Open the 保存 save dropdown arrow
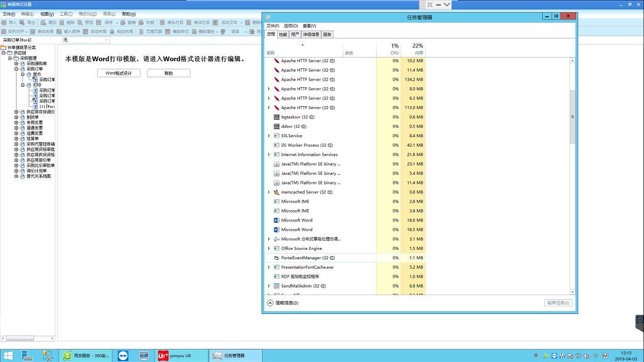Viewport: 644px width, 362px height. (x=117, y=22)
